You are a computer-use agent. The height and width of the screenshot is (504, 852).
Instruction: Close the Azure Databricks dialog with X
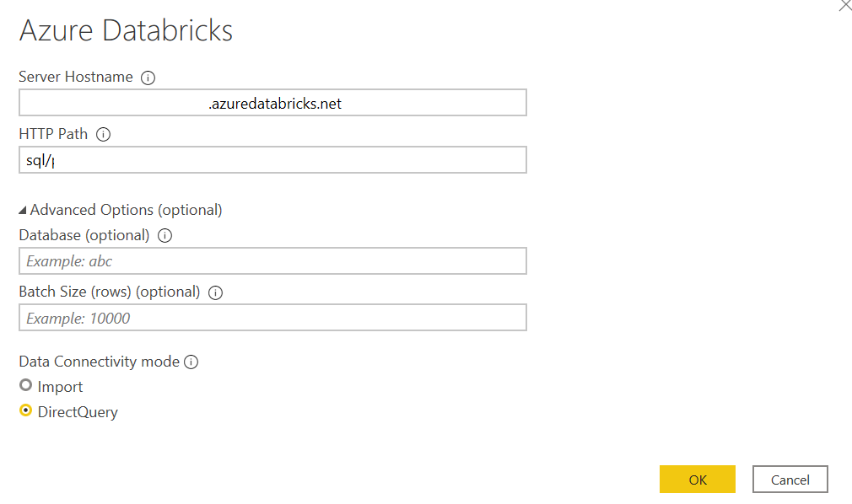point(845,5)
